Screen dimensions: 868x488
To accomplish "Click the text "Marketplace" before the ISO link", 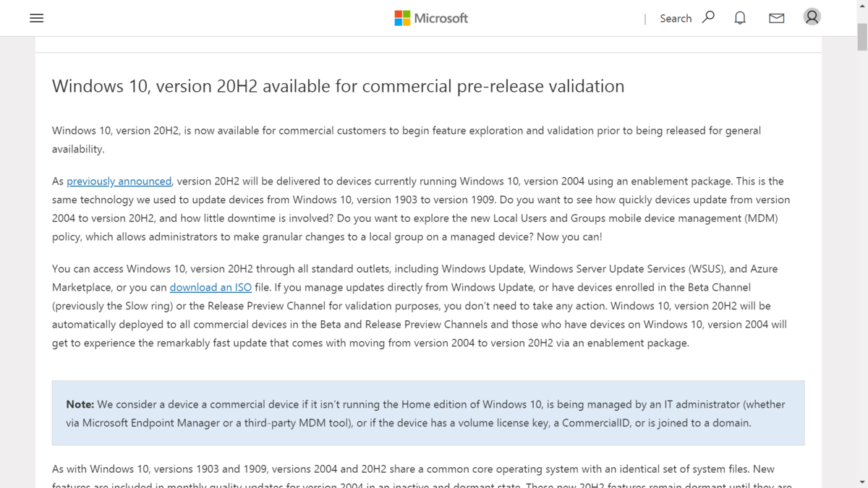I will click(x=82, y=287).
